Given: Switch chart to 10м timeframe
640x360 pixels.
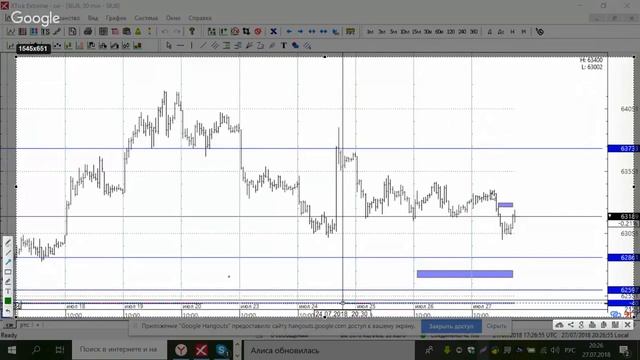Looking at the screenshot, I should pyautogui.click(x=404, y=31).
